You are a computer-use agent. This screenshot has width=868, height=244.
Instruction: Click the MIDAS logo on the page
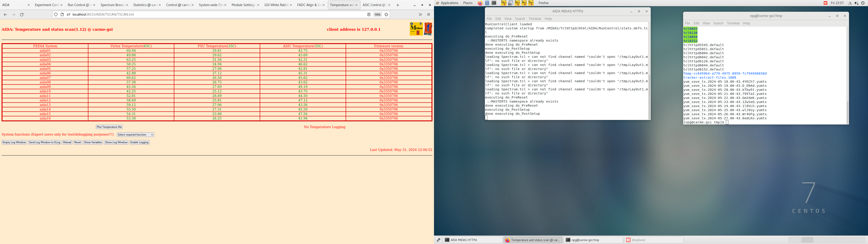[416, 29]
